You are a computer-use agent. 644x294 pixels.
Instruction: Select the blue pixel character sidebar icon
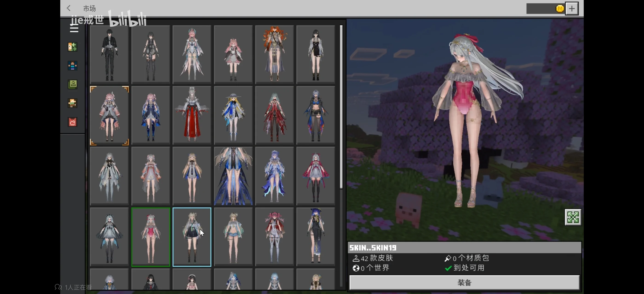coord(72,66)
